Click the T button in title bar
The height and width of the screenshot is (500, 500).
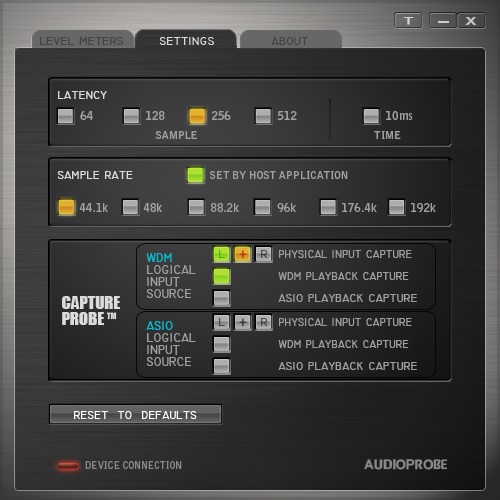(x=408, y=21)
